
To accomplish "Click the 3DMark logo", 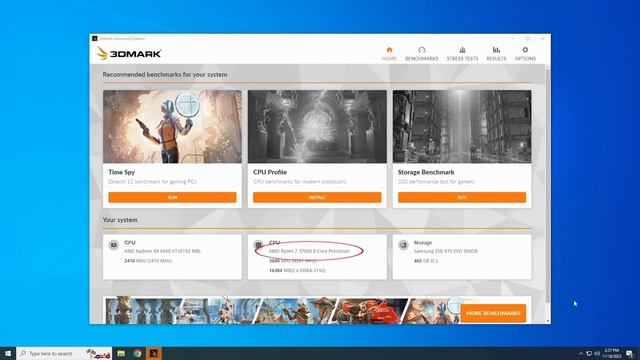I will point(129,53).
